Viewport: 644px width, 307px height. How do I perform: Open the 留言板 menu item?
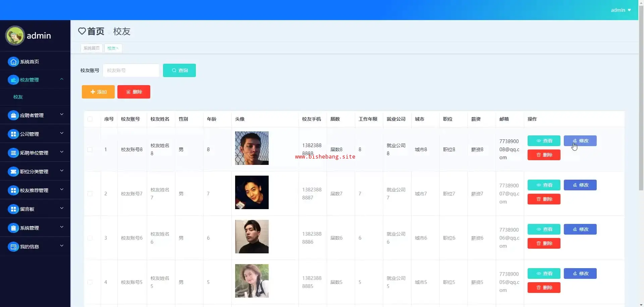point(35,209)
